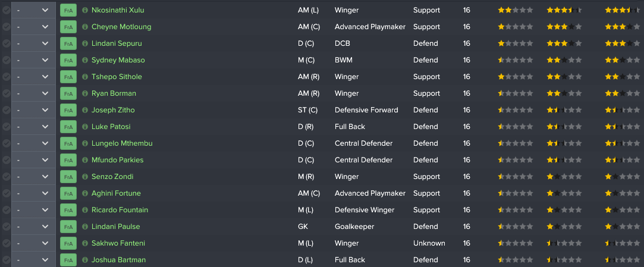
Task: Click the FrA status badge for Joseph Zitho
Action: pyautogui.click(x=68, y=110)
